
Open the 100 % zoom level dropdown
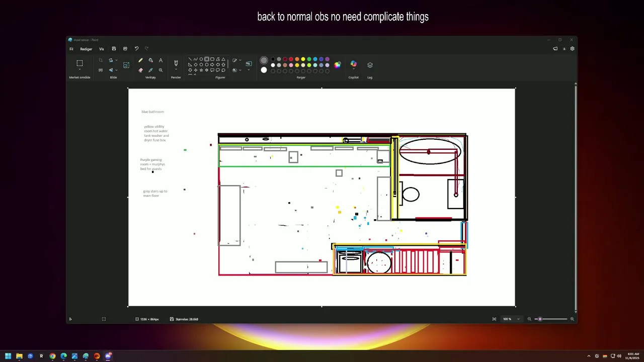pos(511,319)
